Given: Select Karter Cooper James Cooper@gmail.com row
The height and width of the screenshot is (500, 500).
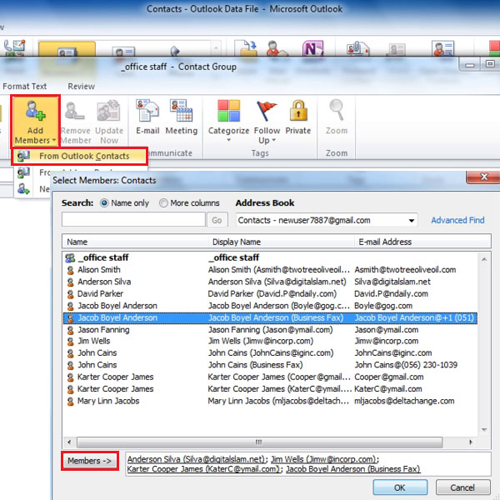Looking at the screenshot, I should pyautogui.click(x=270, y=377).
